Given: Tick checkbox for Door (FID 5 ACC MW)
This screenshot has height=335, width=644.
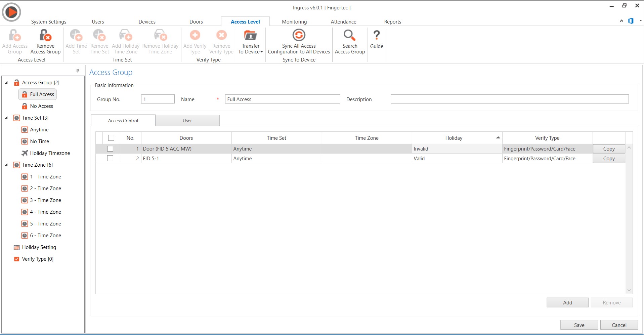Looking at the screenshot, I should (x=110, y=149).
